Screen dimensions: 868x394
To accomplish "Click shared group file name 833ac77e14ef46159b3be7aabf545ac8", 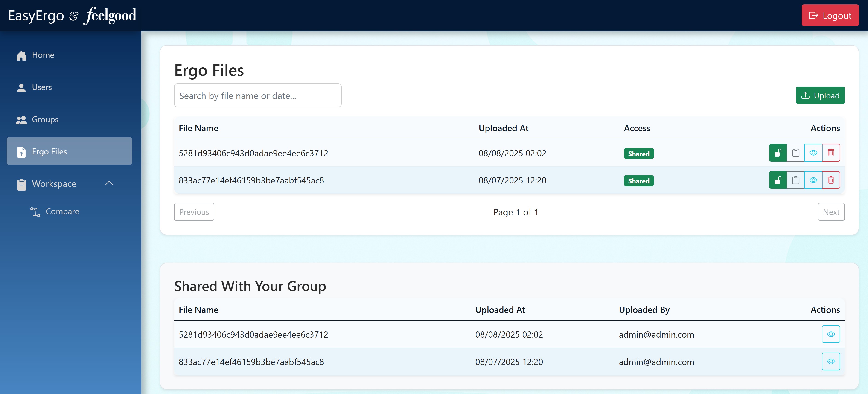I will click(x=251, y=362).
